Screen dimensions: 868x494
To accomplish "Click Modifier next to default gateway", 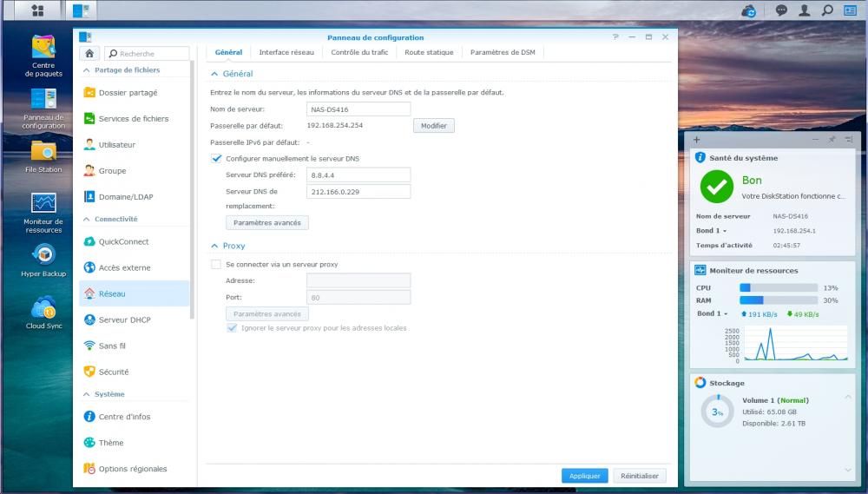I will coord(433,126).
